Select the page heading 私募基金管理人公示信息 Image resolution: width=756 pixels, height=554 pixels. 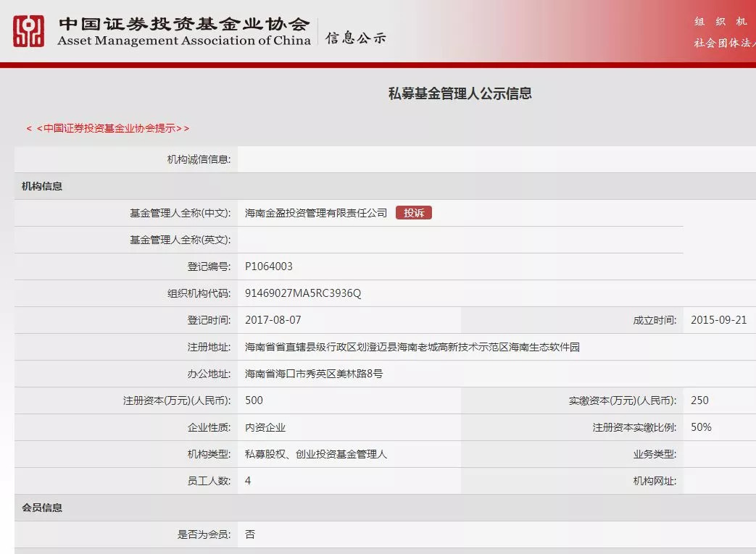click(x=460, y=93)
